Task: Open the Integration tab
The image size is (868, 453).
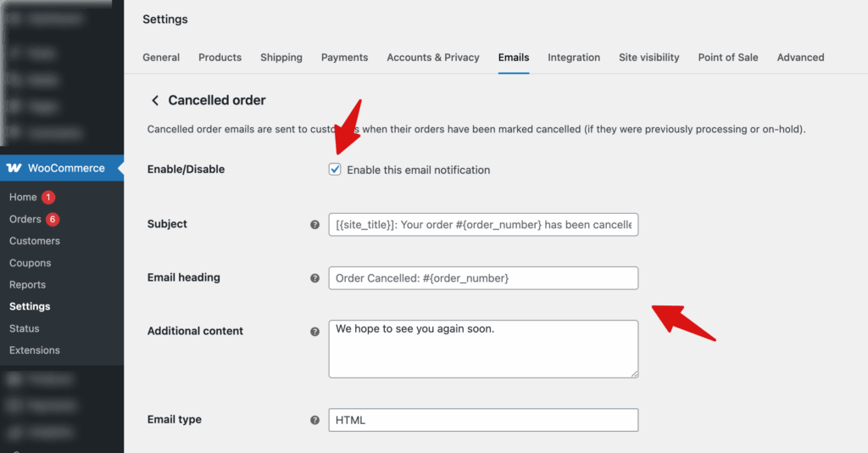Action: (574, 58)
